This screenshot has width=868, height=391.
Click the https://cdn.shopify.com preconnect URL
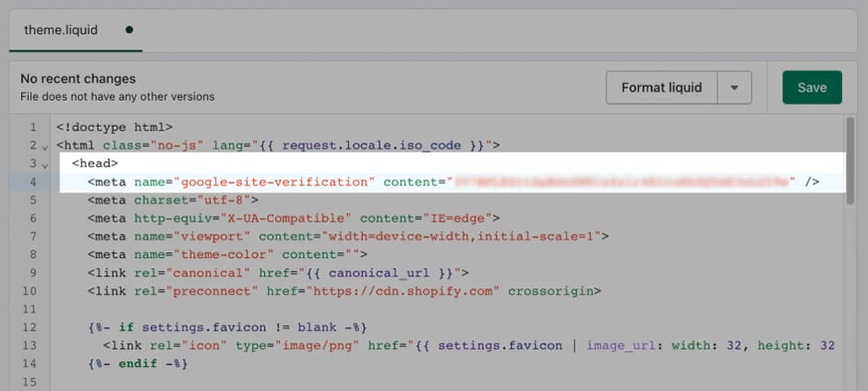(x=403, y=291)
